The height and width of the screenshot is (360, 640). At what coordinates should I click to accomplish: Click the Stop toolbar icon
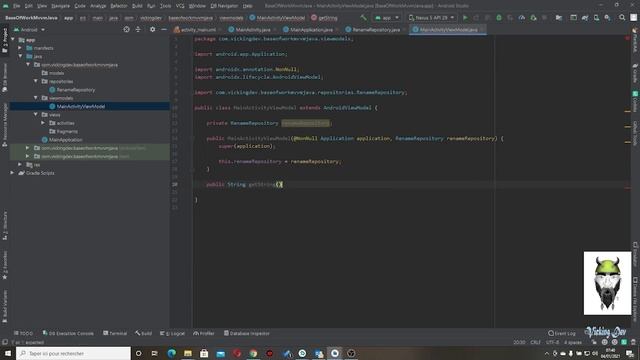tap(544, 18)
